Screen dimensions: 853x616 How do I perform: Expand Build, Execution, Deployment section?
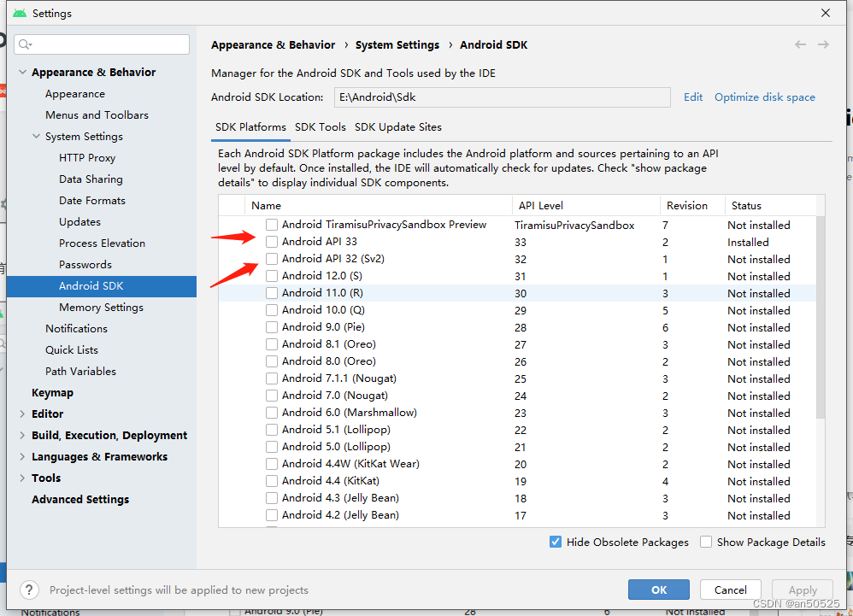[x=22, y=435]
